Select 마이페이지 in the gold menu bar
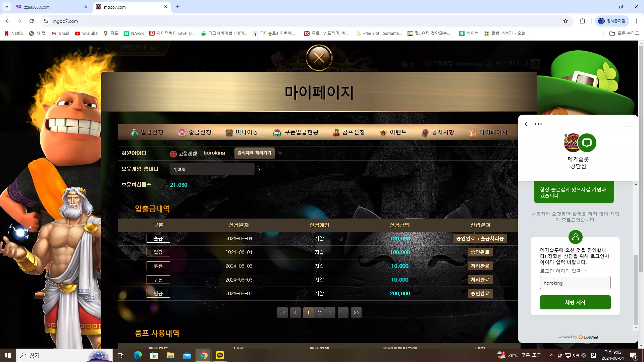 coord(488,132)
